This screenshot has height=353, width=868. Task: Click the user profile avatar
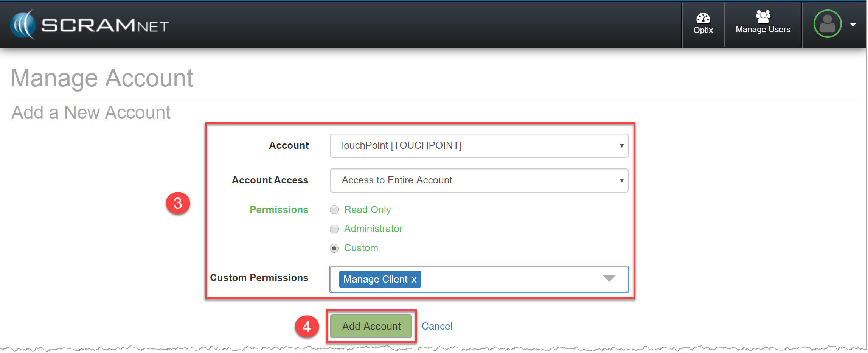click(x=827, y=24)
